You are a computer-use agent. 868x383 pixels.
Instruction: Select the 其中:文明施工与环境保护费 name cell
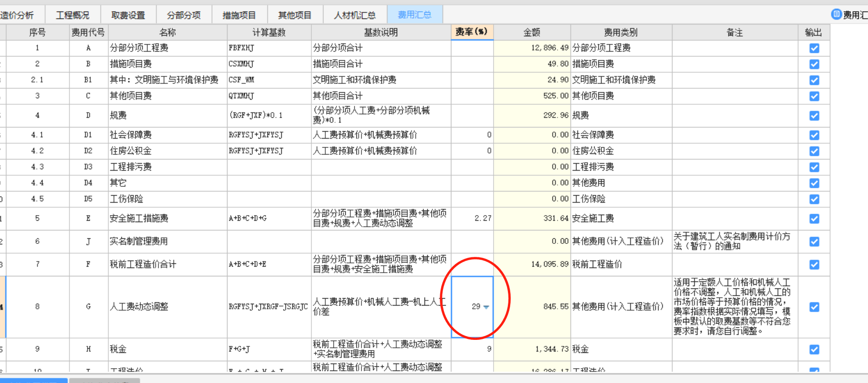tap(168, 80)
